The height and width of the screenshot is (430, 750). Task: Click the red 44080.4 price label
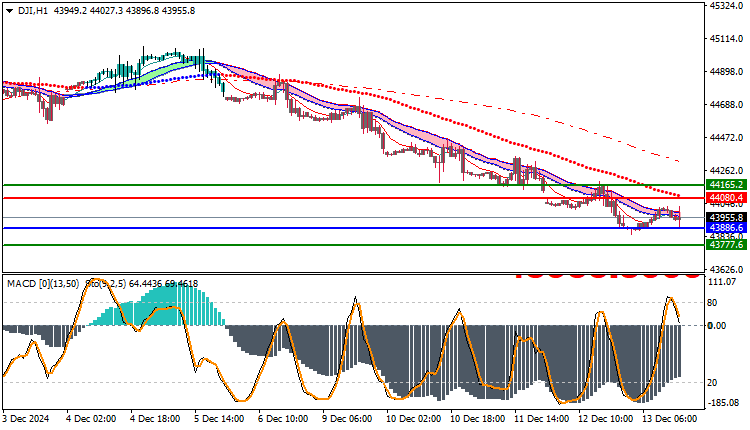coord(727,198)
